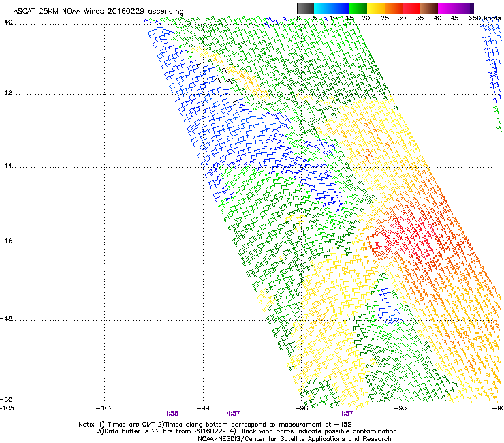Screen dimensions: 504x443
Task: Click legend tick label 45
Action: [x=454, y=18]
